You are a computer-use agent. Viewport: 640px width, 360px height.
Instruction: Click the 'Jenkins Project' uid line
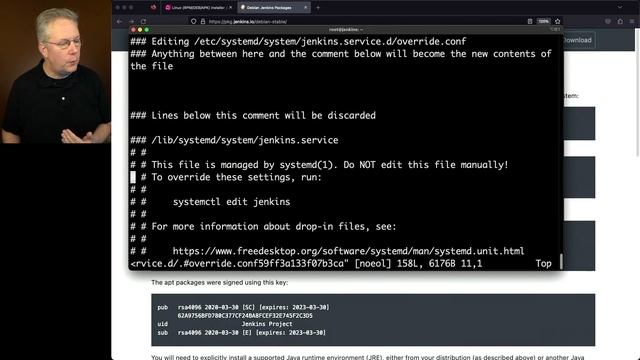point(267,324)
